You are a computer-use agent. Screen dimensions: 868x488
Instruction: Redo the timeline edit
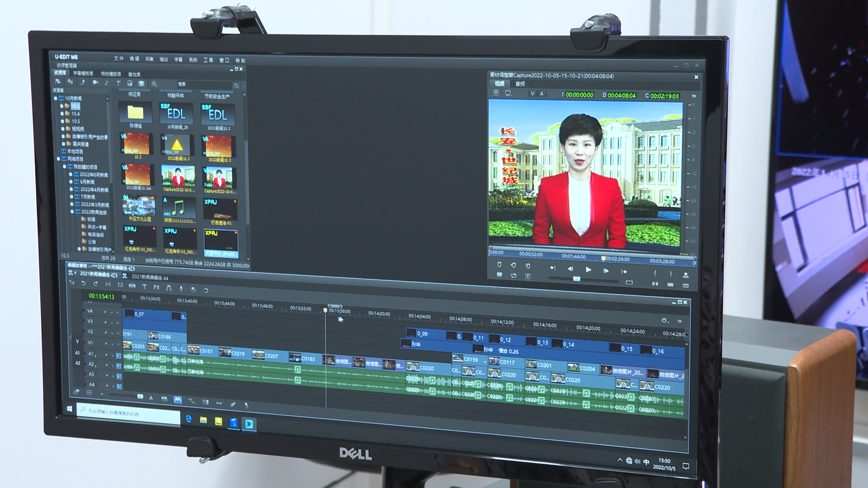click(x=95, y=284)
